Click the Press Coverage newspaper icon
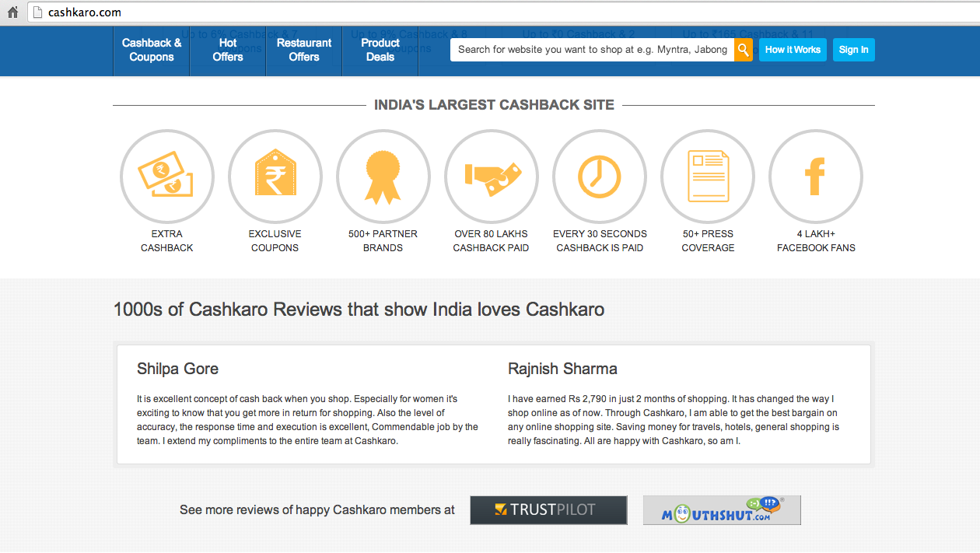Image resolution: width=980 pixels, height=553 pixels. pos(708,177)
